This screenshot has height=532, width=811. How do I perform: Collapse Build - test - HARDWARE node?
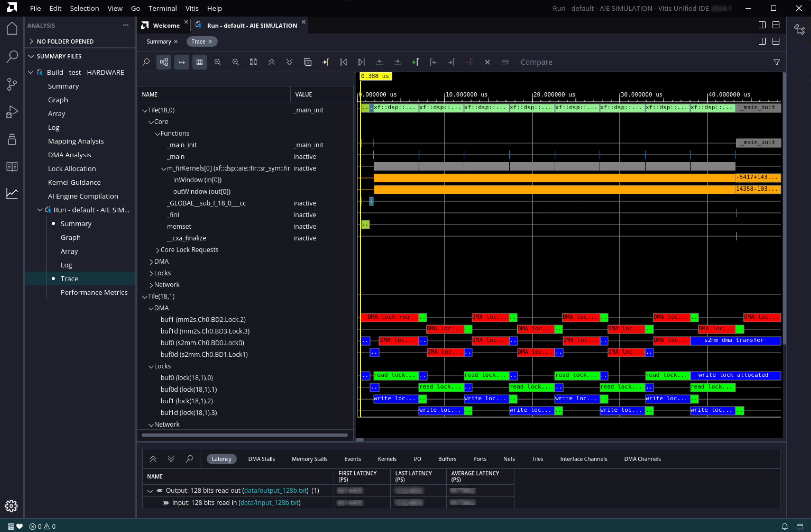(x=31, y=72)
